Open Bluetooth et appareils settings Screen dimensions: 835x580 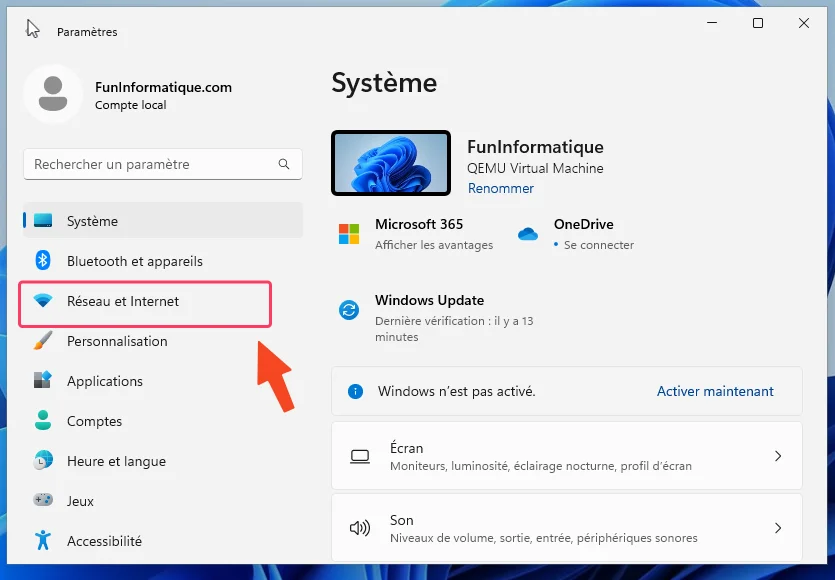coord(163,261)
